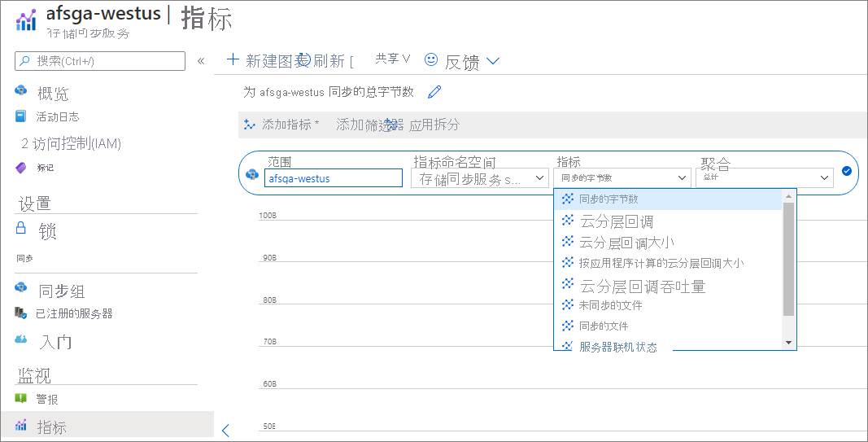Open 标记 tags page
Screen dimensions: 868x442
pyautogui.click(x=46, y=168)
